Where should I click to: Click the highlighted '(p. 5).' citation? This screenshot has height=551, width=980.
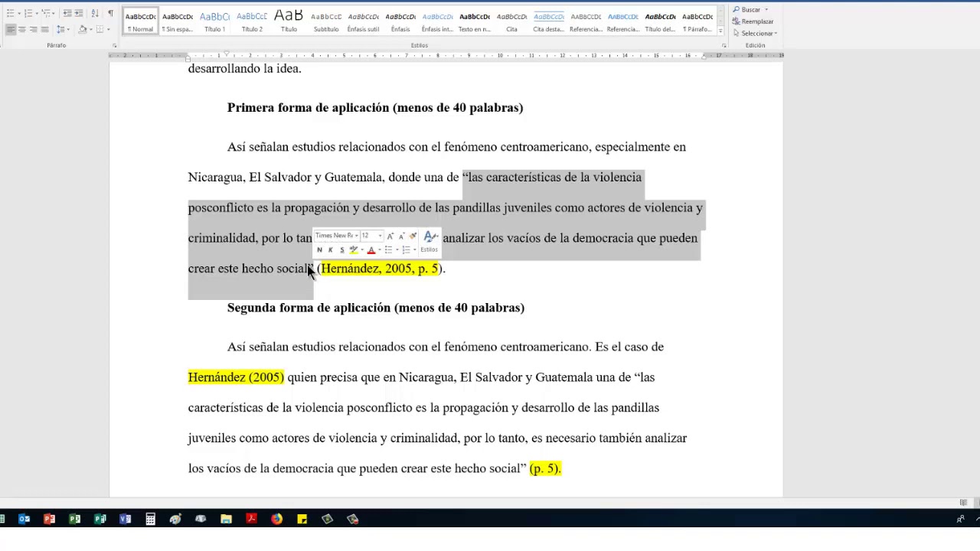coord(545,468)
